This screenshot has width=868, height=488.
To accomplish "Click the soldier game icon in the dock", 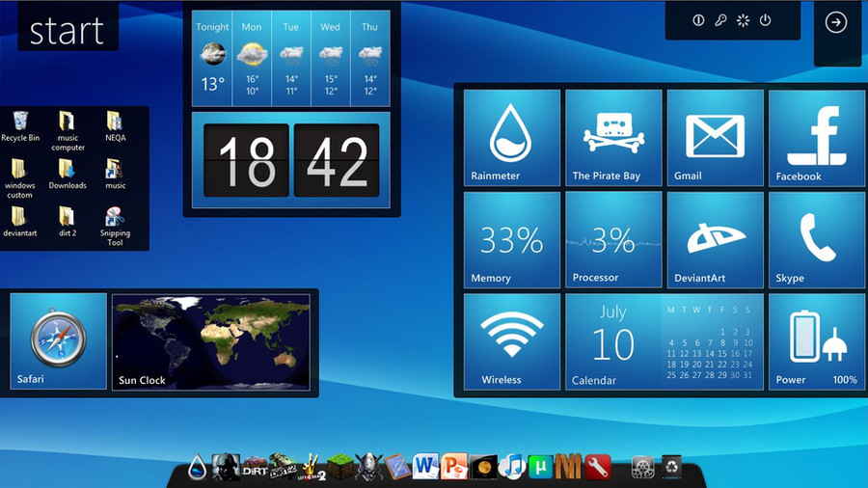I will coord(226,468).
